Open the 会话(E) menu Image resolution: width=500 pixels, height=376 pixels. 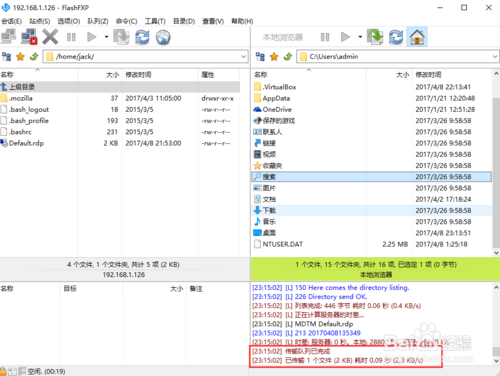coord(12,21)
